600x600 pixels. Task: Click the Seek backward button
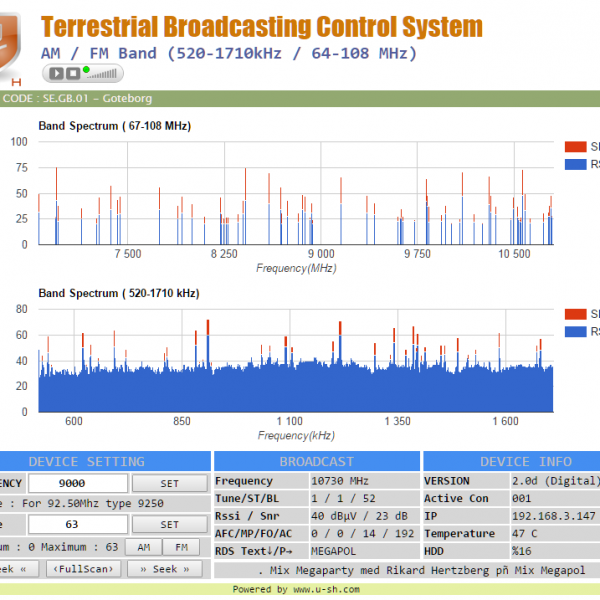(19, 569)
